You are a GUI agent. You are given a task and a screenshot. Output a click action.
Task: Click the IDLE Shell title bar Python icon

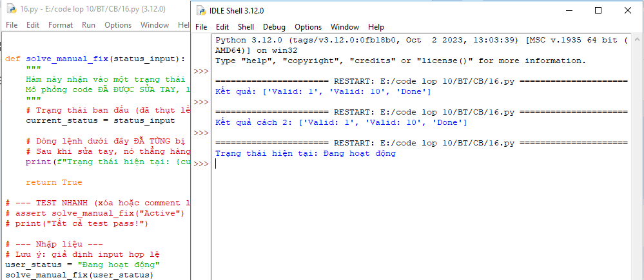click(x=201, y=11)
